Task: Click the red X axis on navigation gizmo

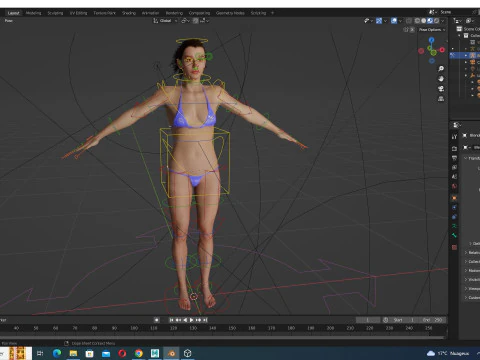Action: (x=442, y=50)
